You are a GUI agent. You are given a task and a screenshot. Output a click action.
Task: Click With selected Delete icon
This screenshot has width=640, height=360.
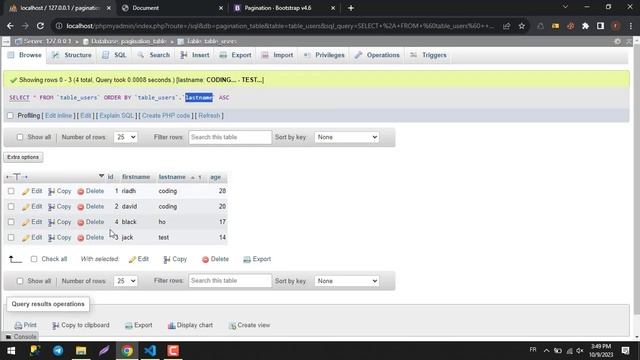205,260
